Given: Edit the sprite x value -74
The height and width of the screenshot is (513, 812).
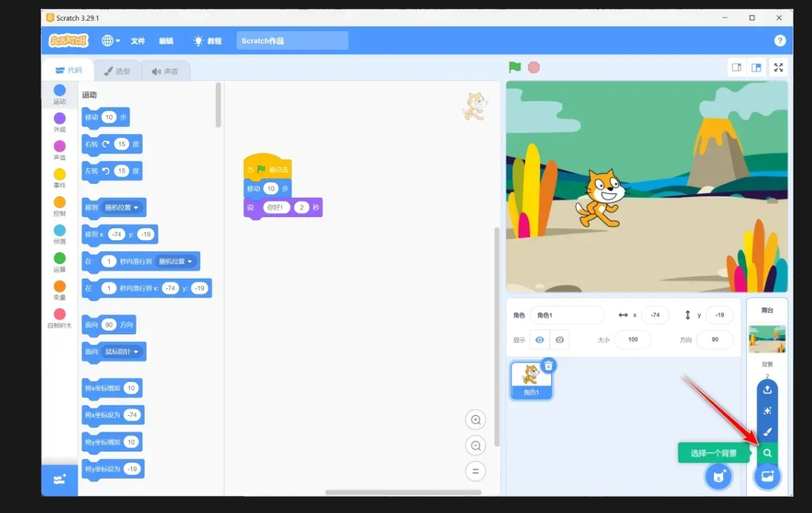Looking at the screenshot, I should (x=655, y=315).
